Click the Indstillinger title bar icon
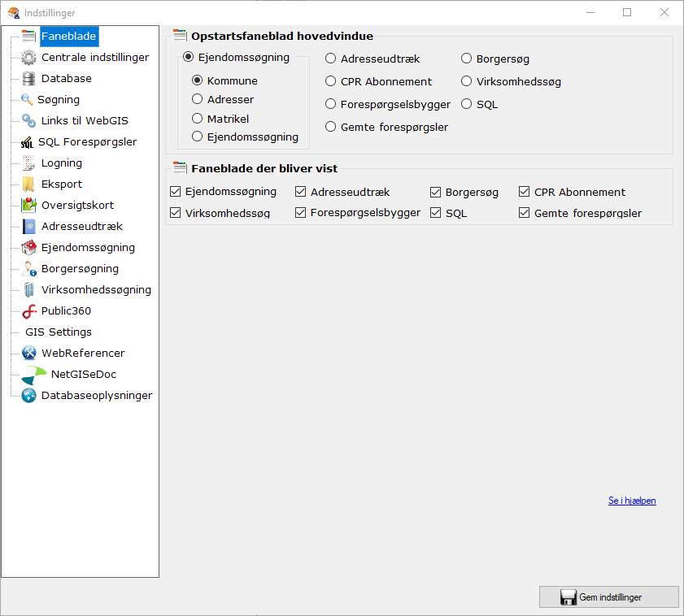This screenshot has width=684, height=616. pyautogui.click(x=13, y=12)
